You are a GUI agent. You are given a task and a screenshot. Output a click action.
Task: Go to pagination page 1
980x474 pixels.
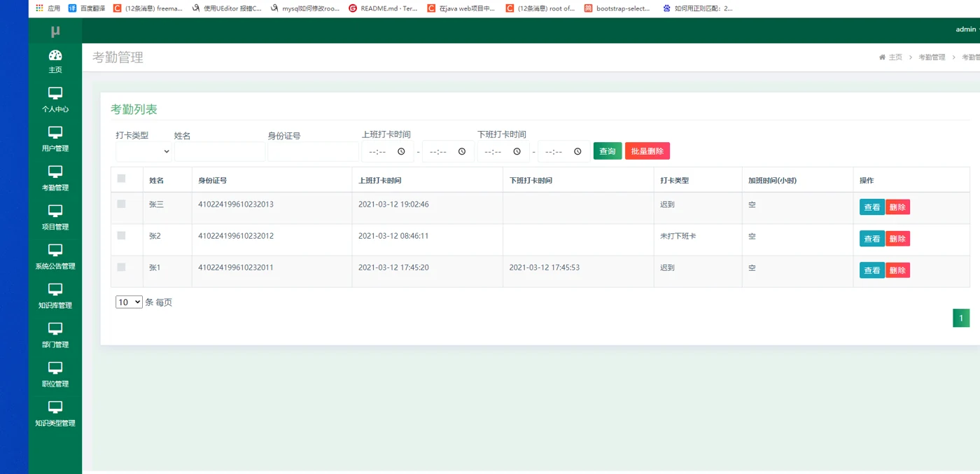(961, 318)
